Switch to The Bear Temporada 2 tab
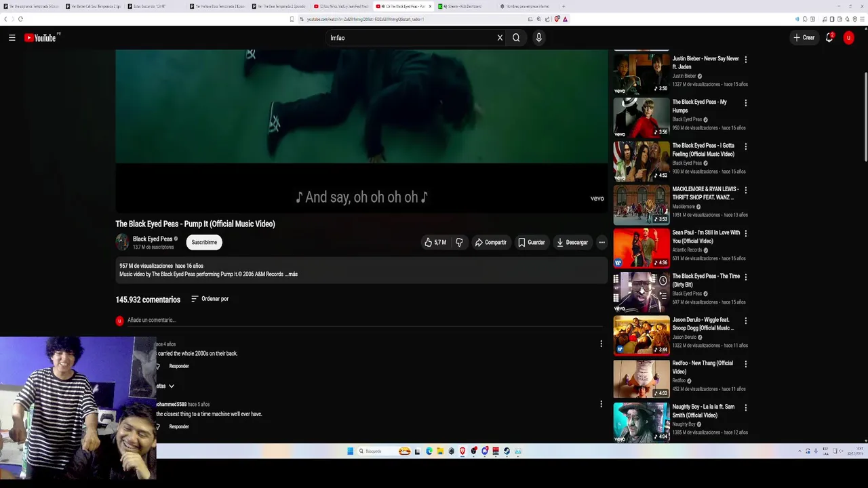Image resolution: width=868 pixels, height=488 pixels. [279, 6]
